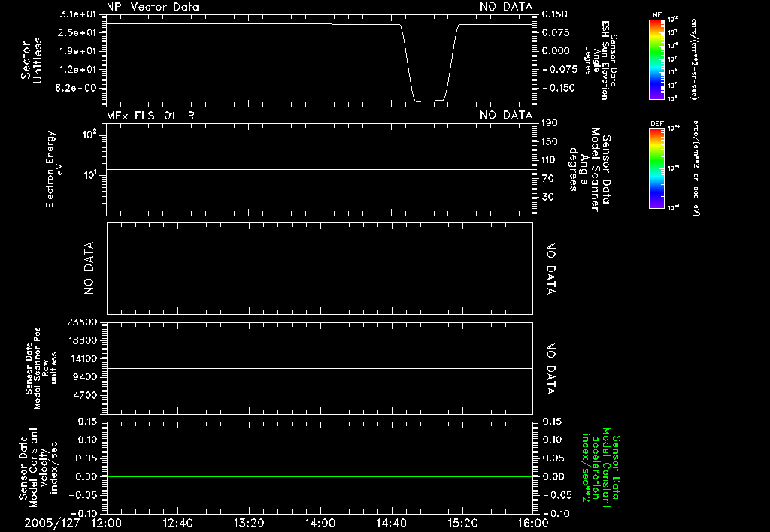Viewport: 770px width, 532px height.
Task: Select the "Sector Unitless" axis title
Action: coord(32,60)
